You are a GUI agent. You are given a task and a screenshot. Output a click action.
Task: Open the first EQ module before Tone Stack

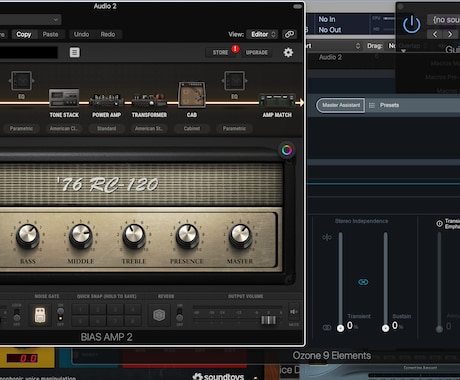tap(22, 81)
